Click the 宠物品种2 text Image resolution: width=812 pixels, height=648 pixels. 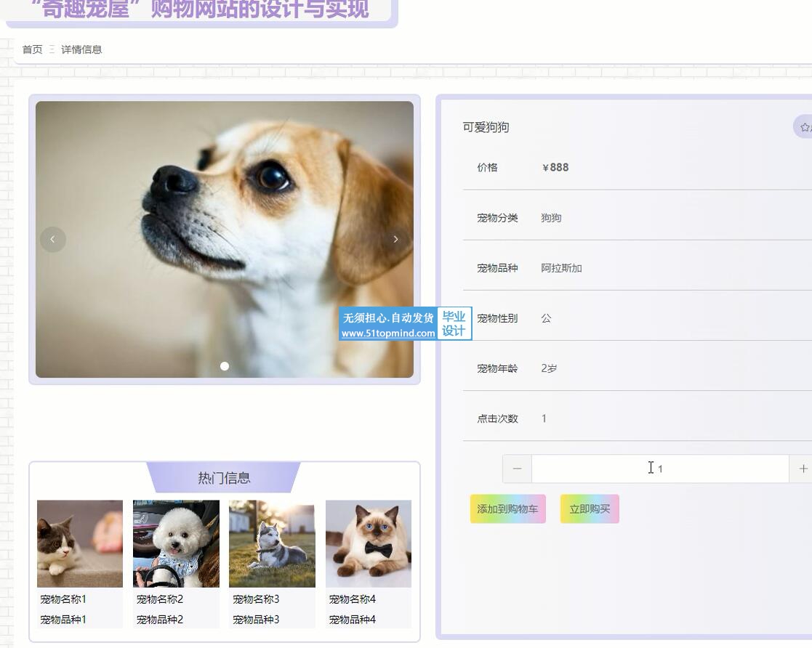[x=159, y=620]
